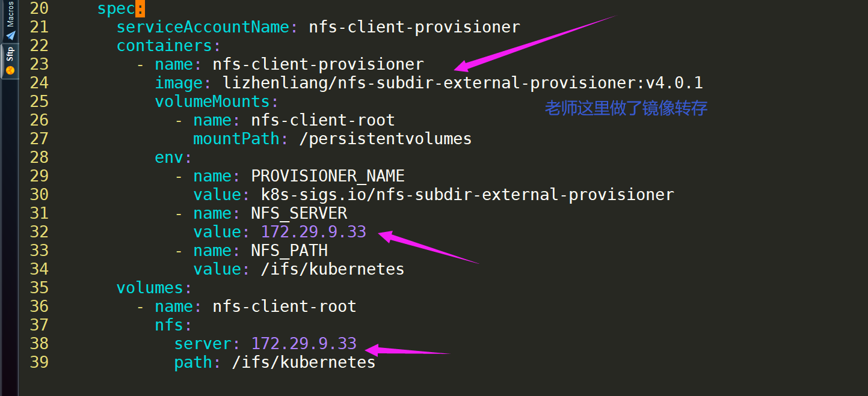
Task: Click the /ifs/kubernetes value on line 34
Action: (333, 269)
